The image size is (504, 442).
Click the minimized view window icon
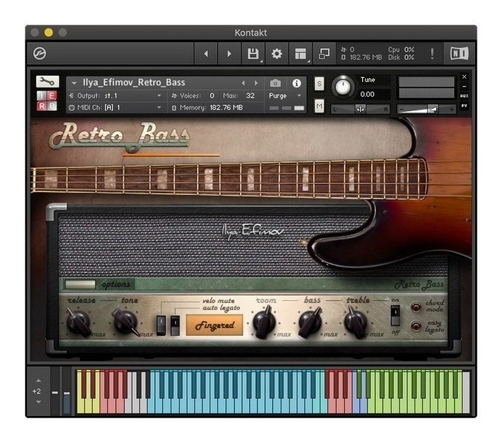(x=324, y=54)
